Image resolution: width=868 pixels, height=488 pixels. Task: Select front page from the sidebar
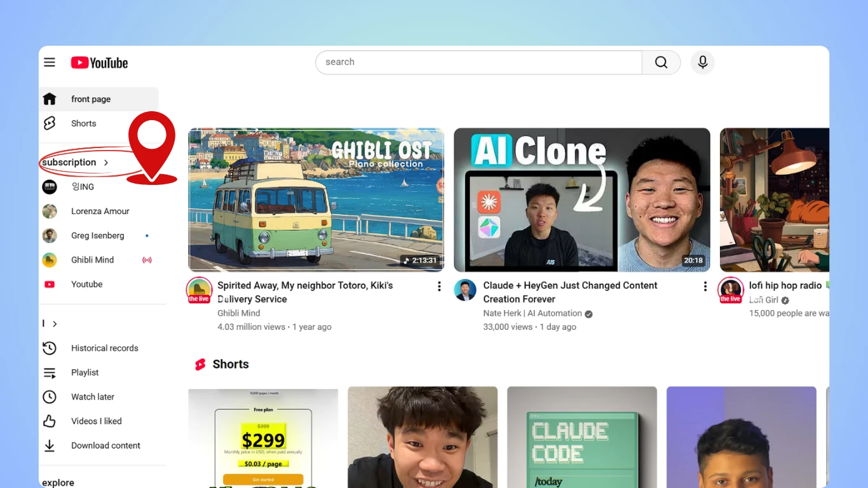pos(91,99)
